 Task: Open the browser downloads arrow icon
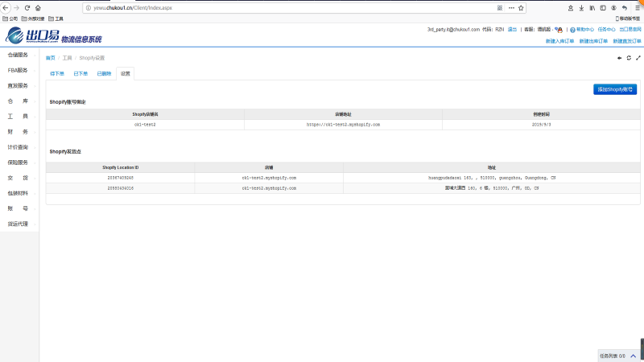[x=581, y=8]
